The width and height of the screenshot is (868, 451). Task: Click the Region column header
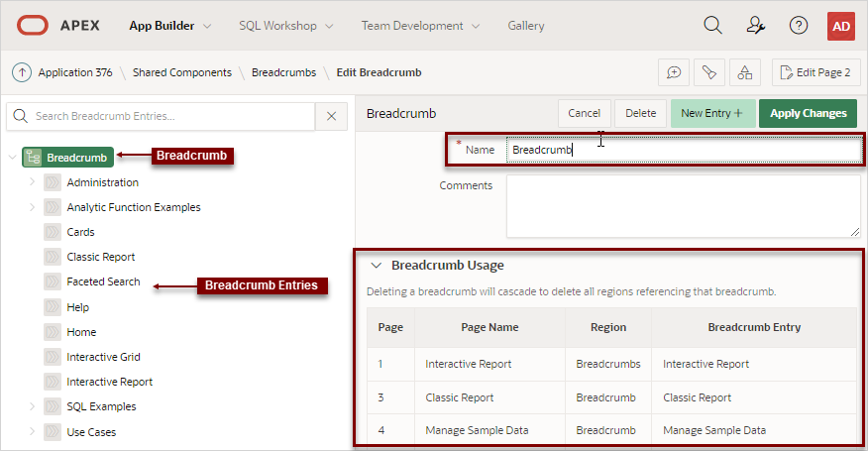pos(607,327)
